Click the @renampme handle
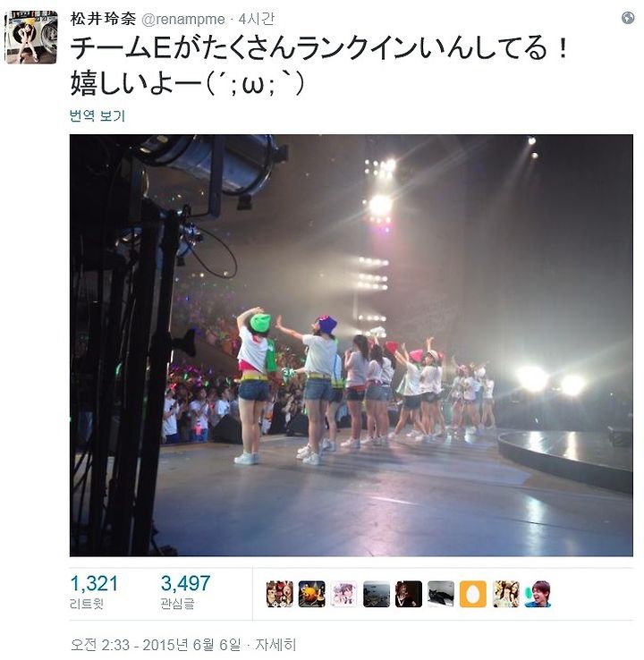The width and height of the screenshot is (644, 660). [182, 20]
